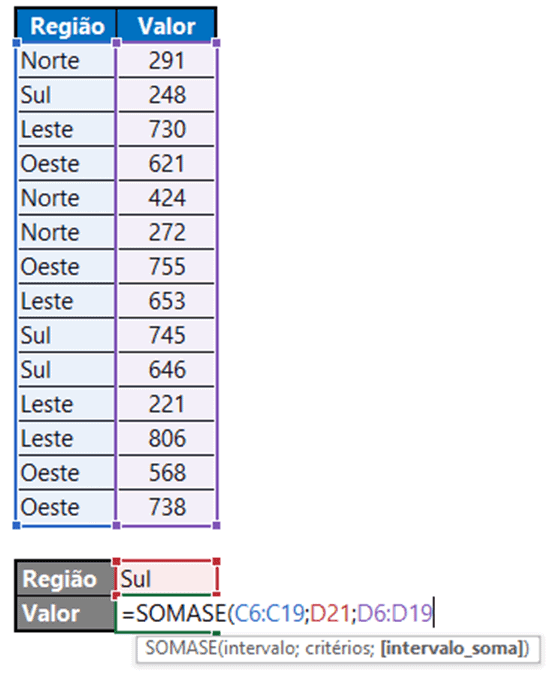
Task: Click the cell containing 424
Action: tap(167, 198)
